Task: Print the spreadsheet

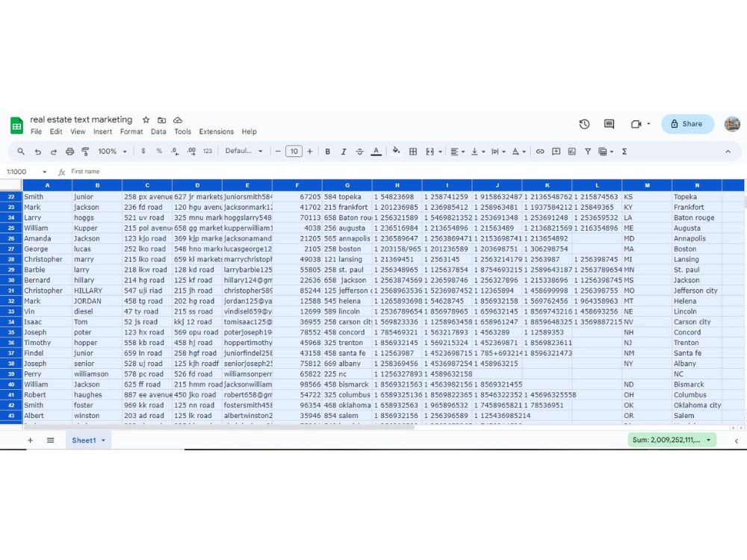Action: pyautogui.click(x=69, y=152)
